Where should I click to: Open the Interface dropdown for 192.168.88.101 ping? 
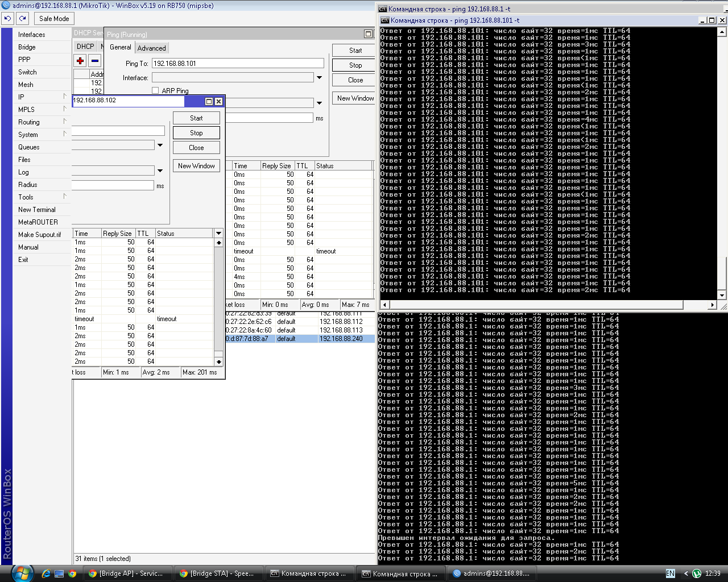[x=319, y=78]
